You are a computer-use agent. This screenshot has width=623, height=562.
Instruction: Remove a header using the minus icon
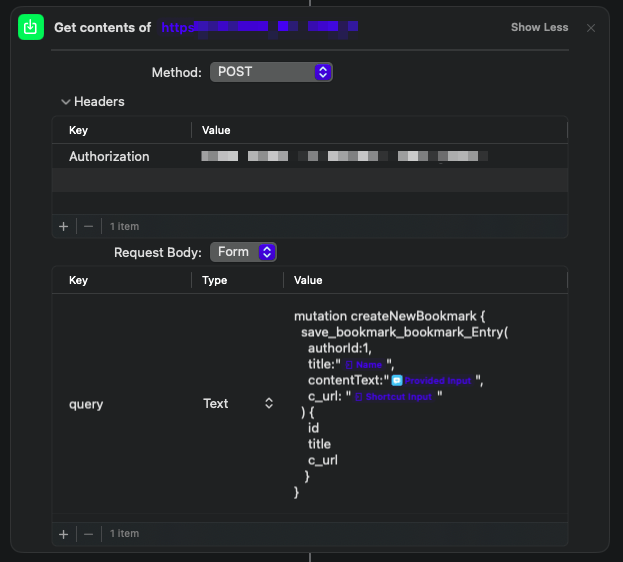(88, 226)
